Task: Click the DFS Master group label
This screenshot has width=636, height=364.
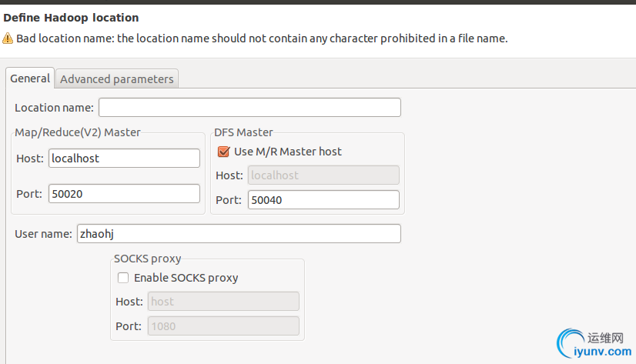Action: (243, 132)
